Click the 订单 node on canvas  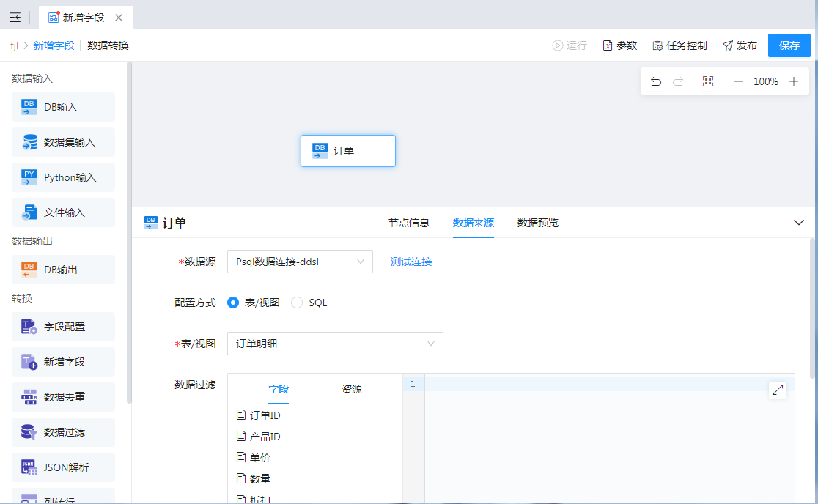coord(348,151)
